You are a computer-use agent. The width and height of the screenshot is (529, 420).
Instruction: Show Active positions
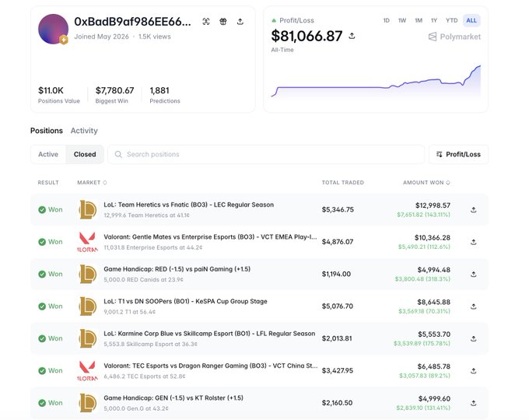[x=48, y=155]
